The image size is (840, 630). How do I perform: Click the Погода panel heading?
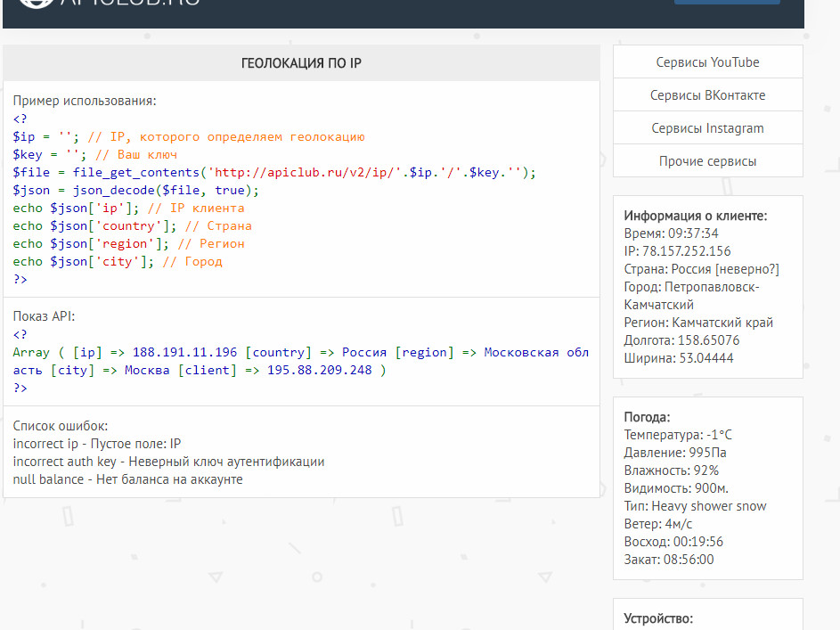point(647,417)
